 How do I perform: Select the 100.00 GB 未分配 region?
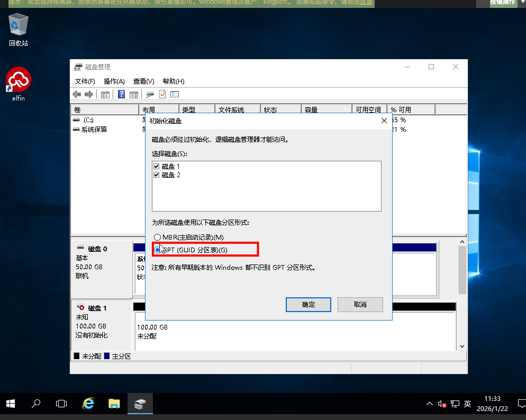[x=295, y=331]
